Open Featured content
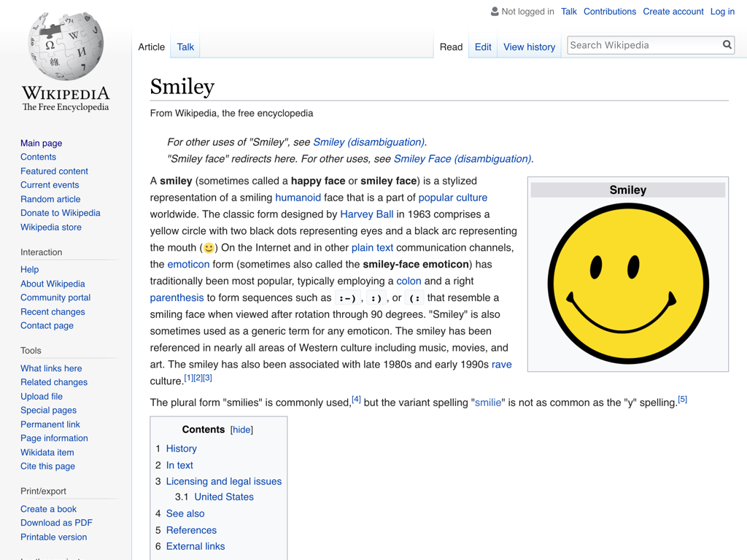Viewport: 747px width, 560px height. 54,171
